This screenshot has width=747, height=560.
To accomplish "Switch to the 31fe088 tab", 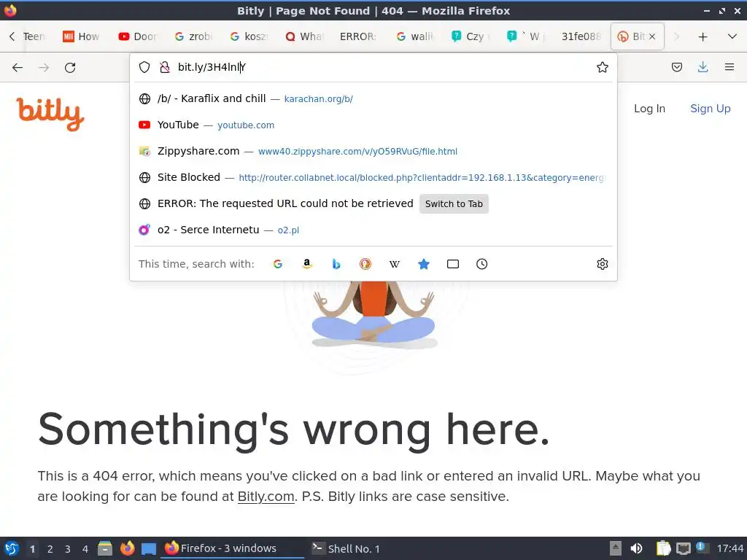I will point(581,36).
